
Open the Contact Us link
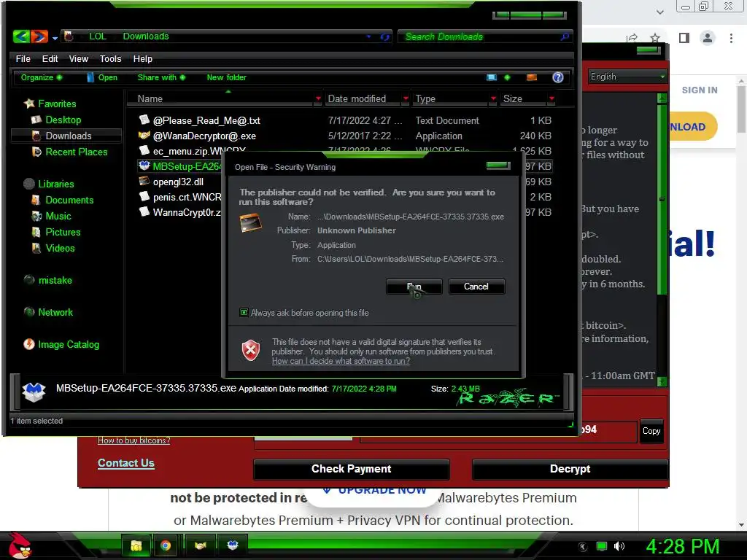click(x=125, y=463)
